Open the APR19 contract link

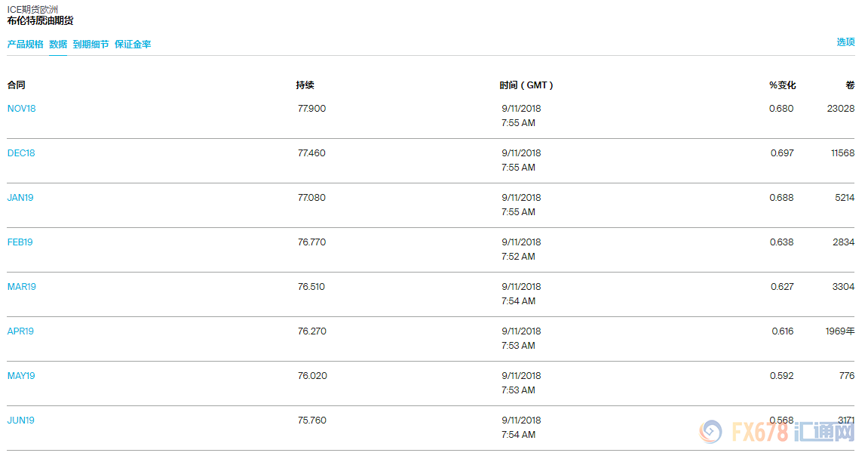(20, 331)
